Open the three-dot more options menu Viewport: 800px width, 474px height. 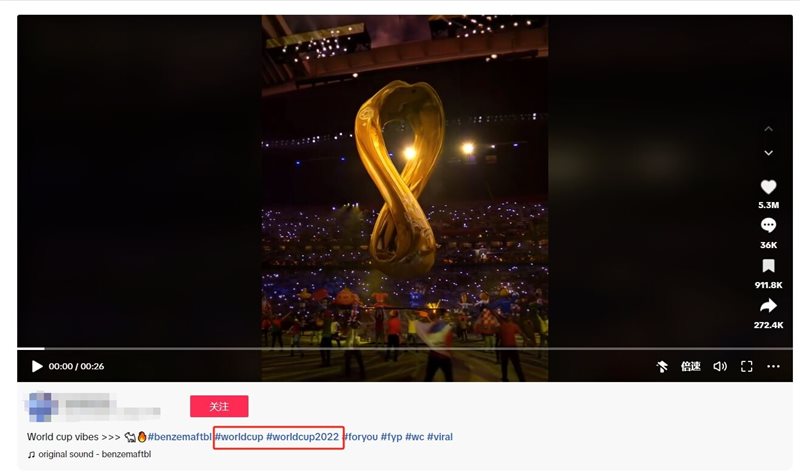pos(773,366)
